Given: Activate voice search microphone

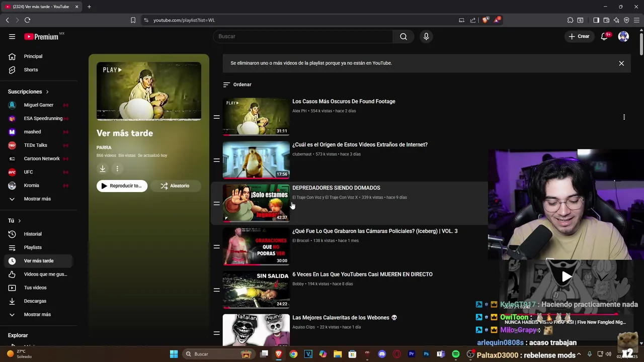Looking at the screenshot, I should click(x=426, y=36).
